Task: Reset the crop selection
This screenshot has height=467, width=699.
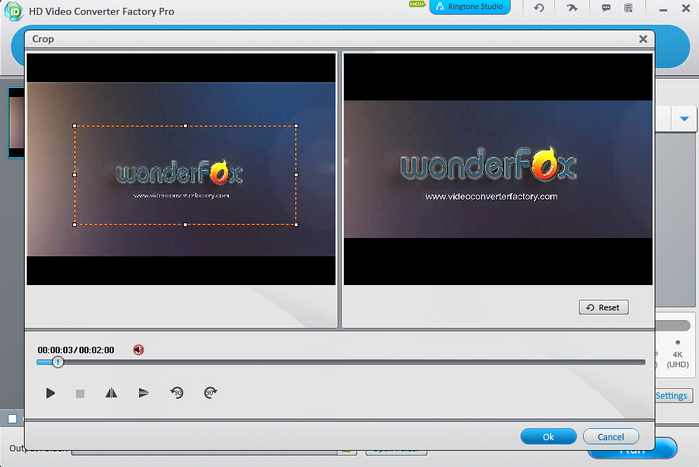Action: (604, 307)
